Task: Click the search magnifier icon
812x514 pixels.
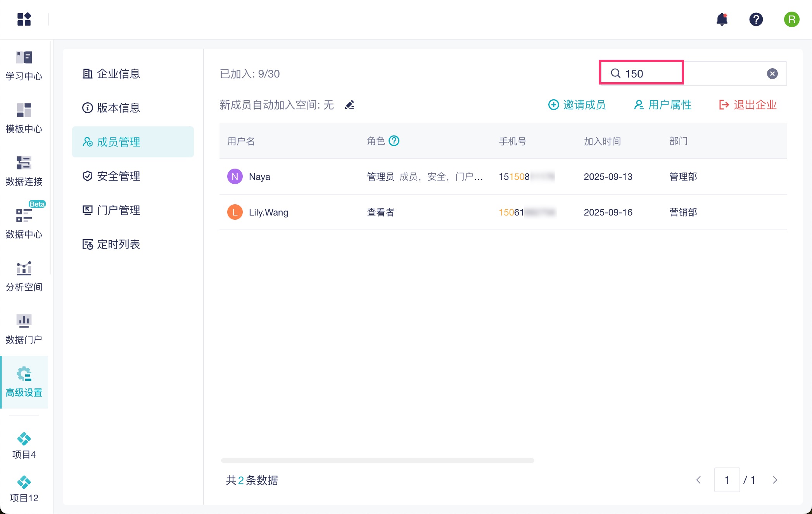Action: coord(616,73)
